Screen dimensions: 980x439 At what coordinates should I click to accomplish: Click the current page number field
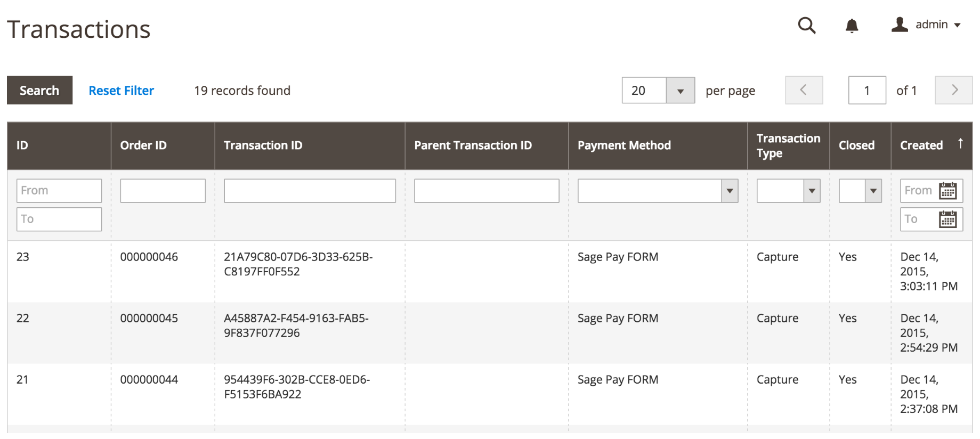point(867,91)
